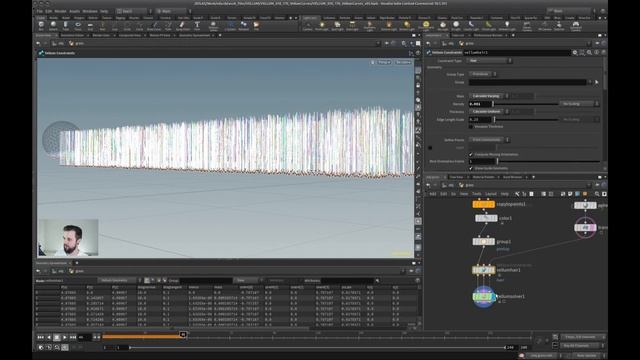Image resolution: width=640 pixels, height=360 pixels.
Task: Select the Torus shelf tool
Action: 78,26
